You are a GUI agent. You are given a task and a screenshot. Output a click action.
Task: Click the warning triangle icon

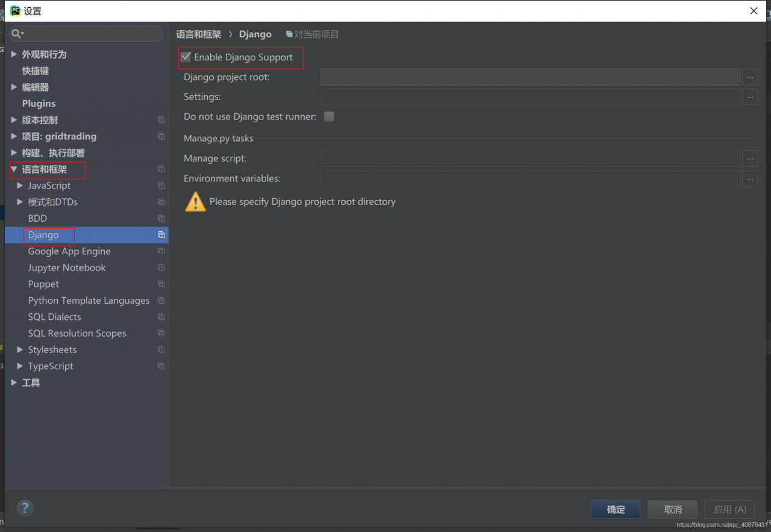(x=195, y=202)
